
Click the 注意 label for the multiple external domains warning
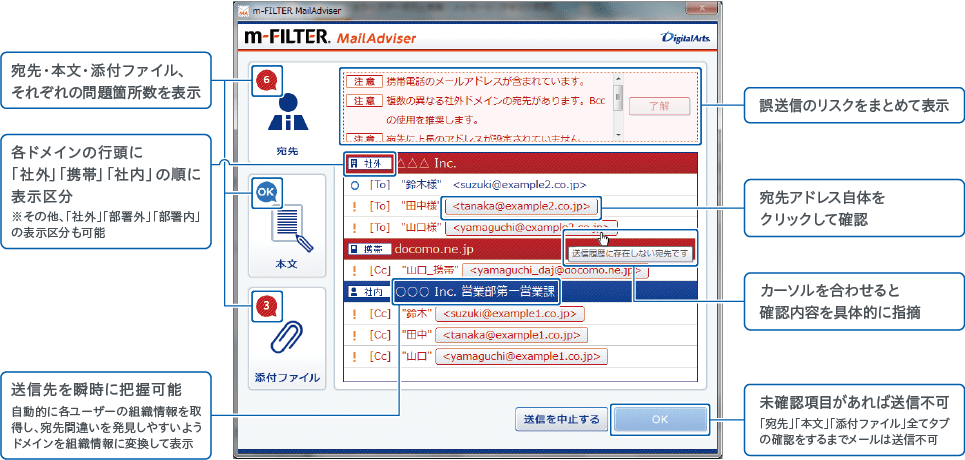364,100
